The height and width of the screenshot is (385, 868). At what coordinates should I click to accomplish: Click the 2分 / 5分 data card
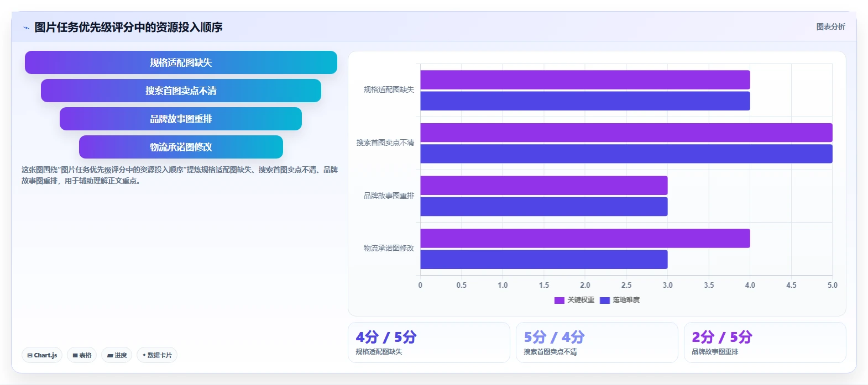pyautogui.click(x=765, y=342)
